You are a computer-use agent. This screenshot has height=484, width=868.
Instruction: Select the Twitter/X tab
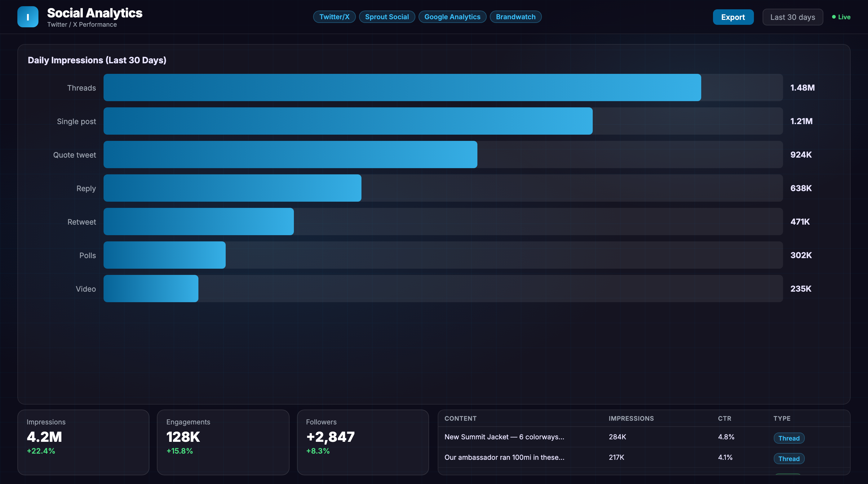point(334,17)
